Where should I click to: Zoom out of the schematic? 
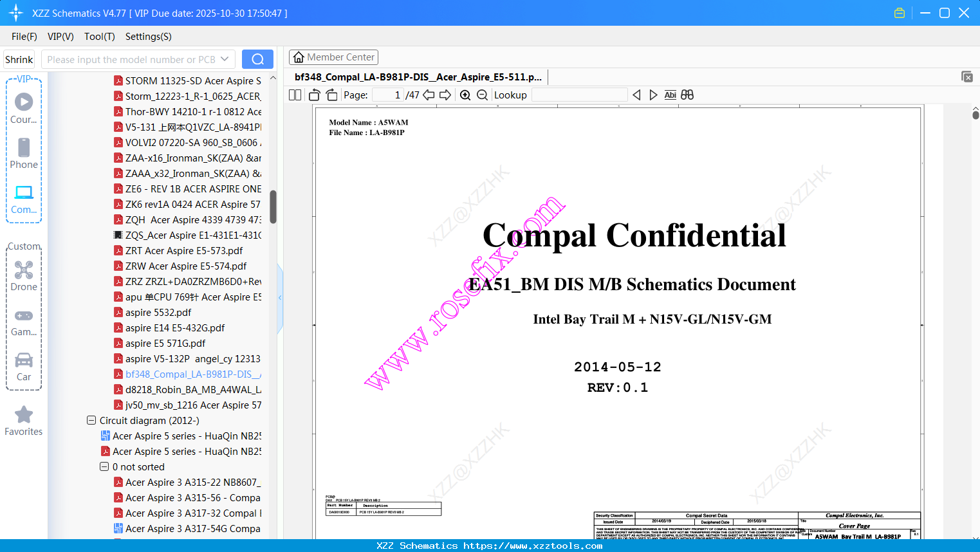[482, 95]
